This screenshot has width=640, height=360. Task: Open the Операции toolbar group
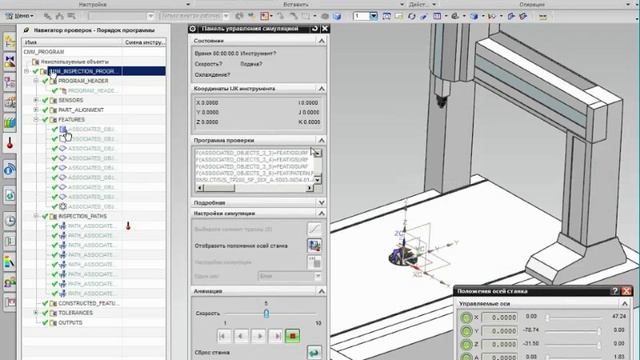532,4
